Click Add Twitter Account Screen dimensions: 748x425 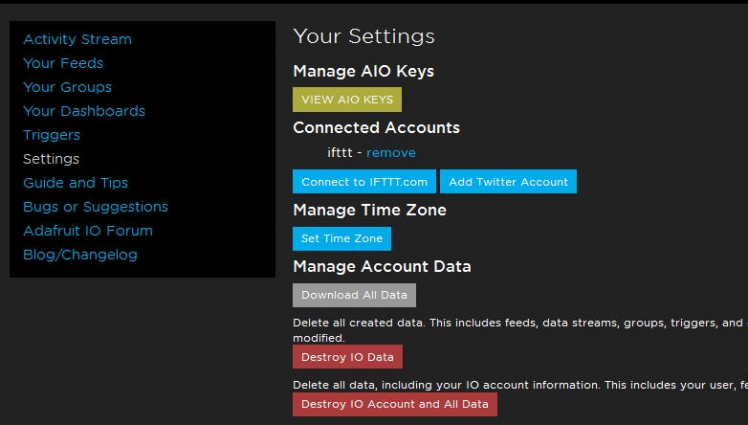508,182
